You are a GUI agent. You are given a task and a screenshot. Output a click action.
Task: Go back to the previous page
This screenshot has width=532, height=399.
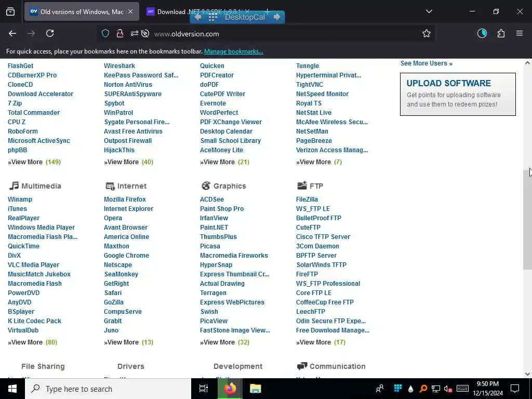pos(12,33)
